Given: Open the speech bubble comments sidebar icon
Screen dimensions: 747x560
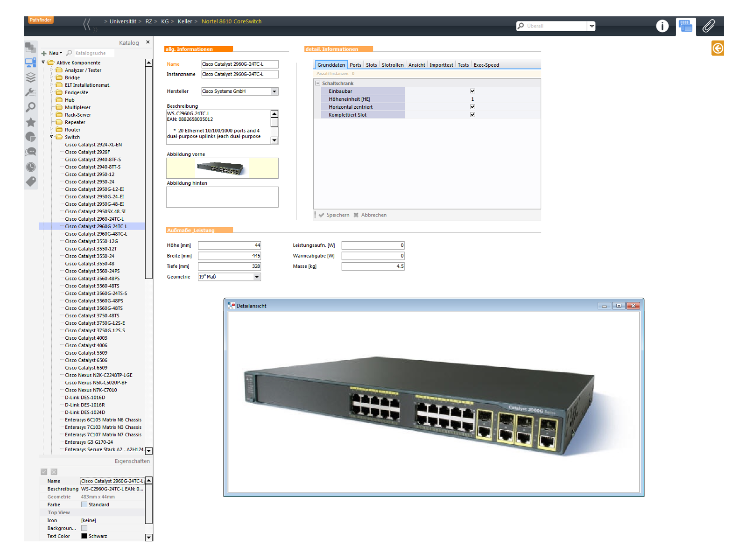Looking at the screenshot, I should pos(31,152).
